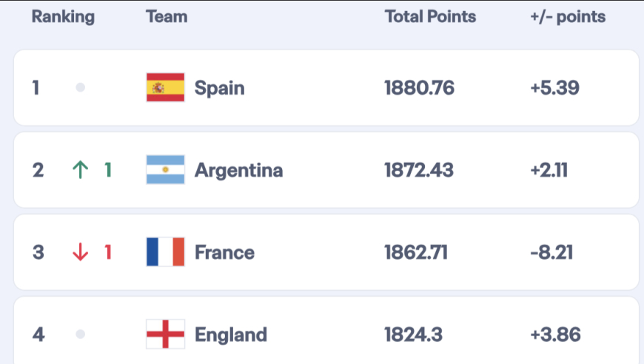Open the France team link

coord(224,252)
